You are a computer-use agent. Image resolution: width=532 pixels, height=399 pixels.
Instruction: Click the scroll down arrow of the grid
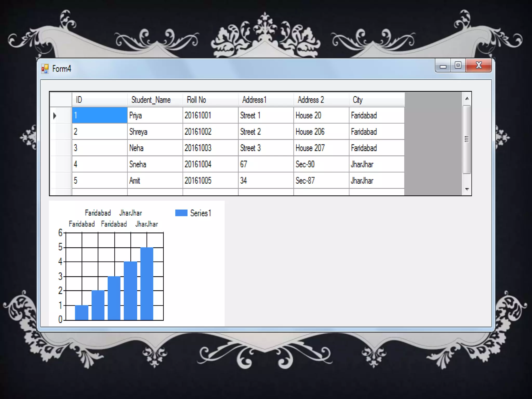(467, 189)
